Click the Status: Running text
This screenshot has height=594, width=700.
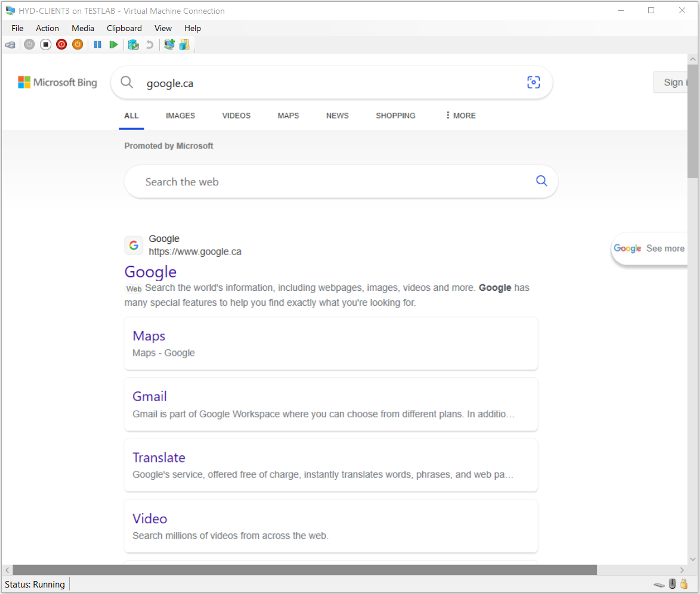click(35, 584)
